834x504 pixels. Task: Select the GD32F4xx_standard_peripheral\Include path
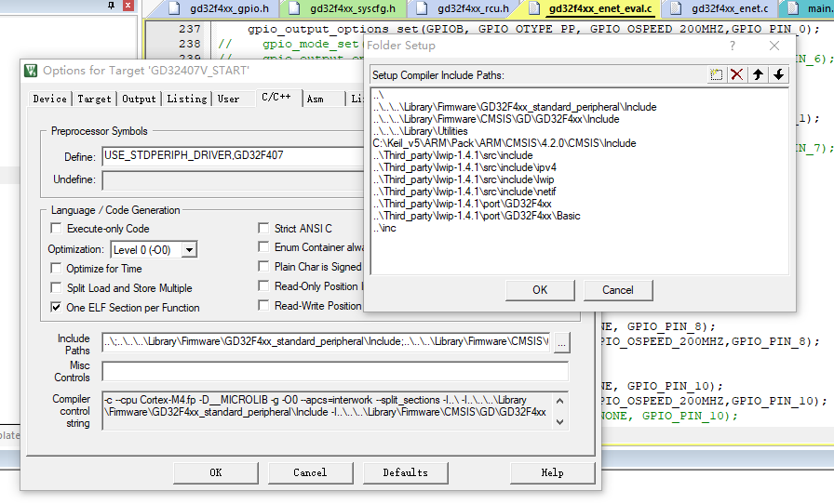pyautogui.click(x=515, y=107)
